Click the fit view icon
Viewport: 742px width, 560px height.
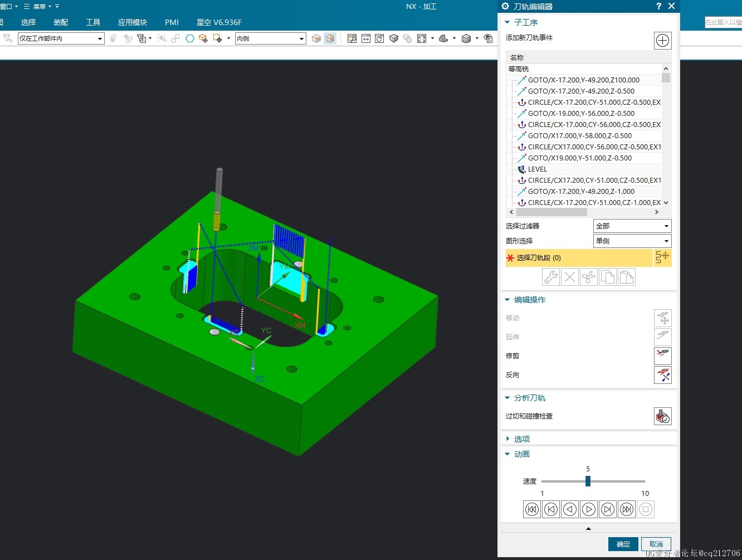coord(422,38)
